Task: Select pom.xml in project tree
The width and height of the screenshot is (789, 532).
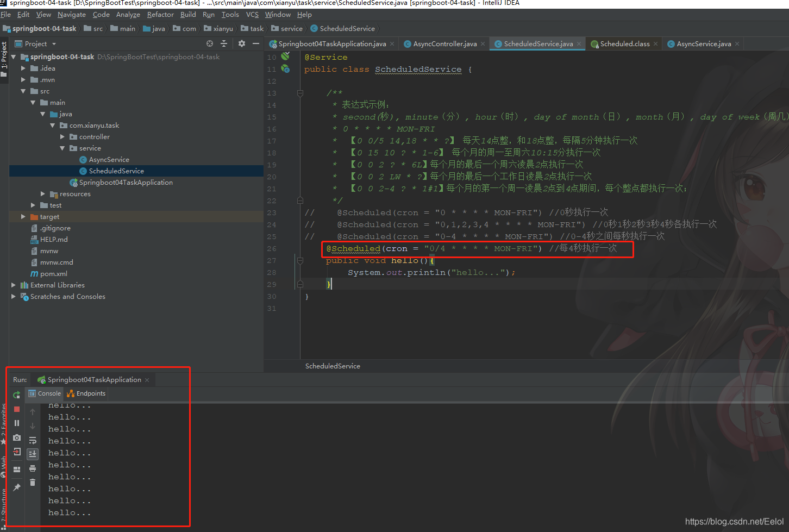Action: [53, 273]
